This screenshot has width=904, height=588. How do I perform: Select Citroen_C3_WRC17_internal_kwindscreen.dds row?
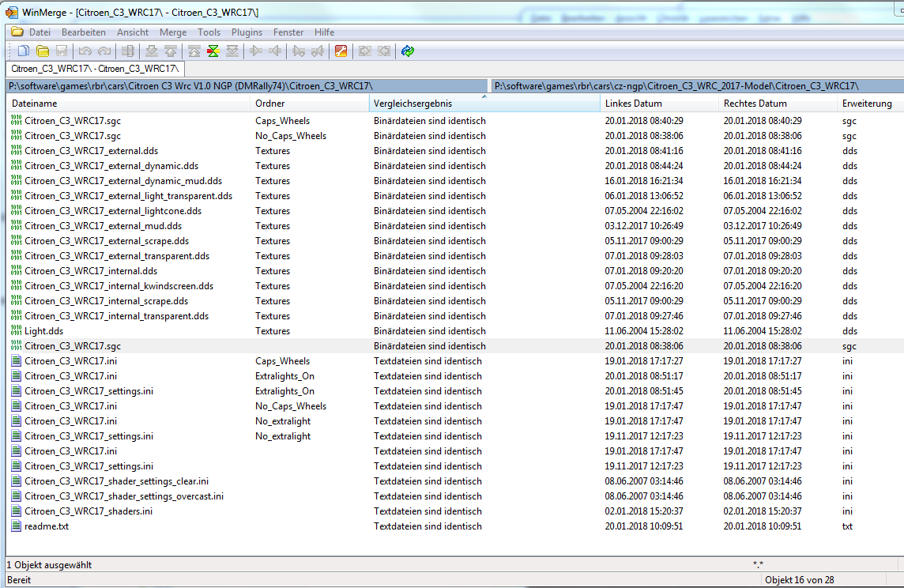[x=455, y=286]
